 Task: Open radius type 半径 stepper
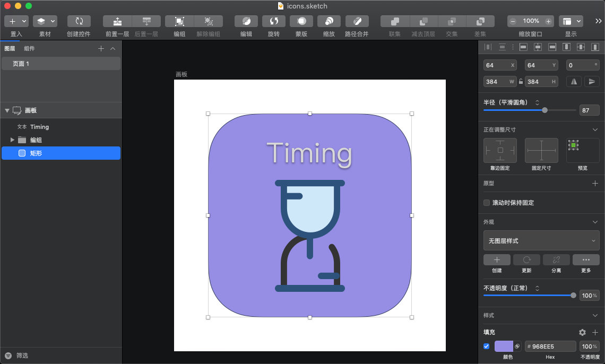(x=537, y=102)
